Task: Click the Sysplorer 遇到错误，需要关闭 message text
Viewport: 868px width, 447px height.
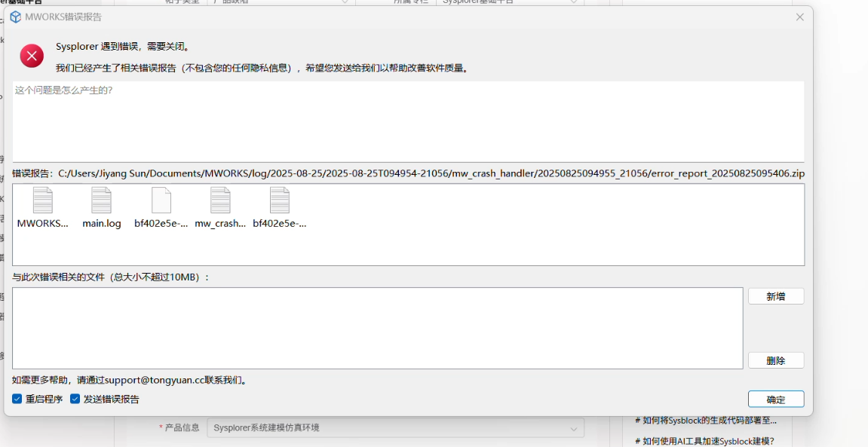Action: pos(123,47)
